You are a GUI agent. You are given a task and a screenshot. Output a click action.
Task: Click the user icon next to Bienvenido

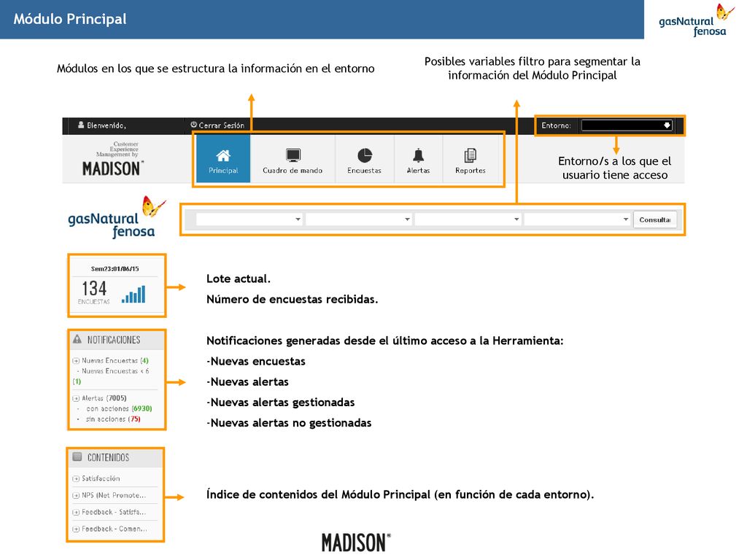(81, 125)
